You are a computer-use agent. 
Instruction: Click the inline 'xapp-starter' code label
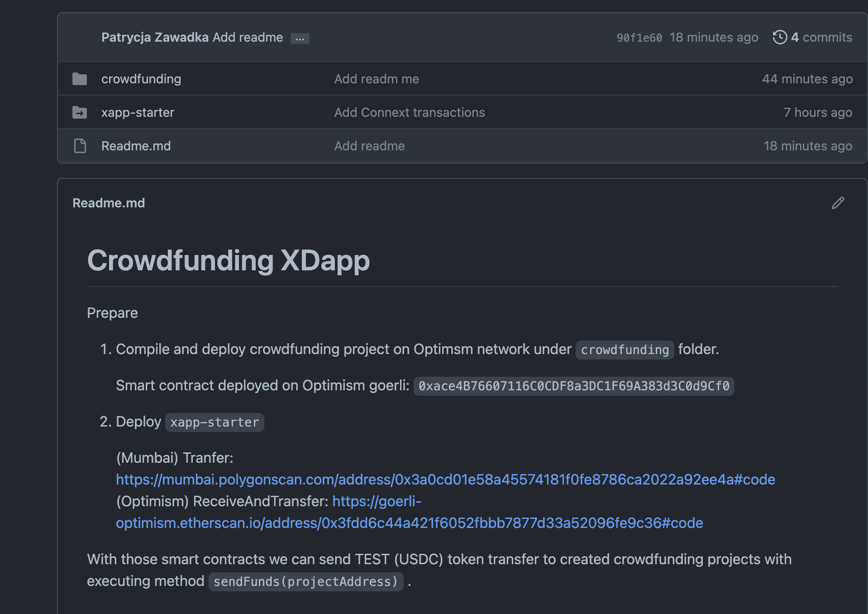[x=215, y=422]
